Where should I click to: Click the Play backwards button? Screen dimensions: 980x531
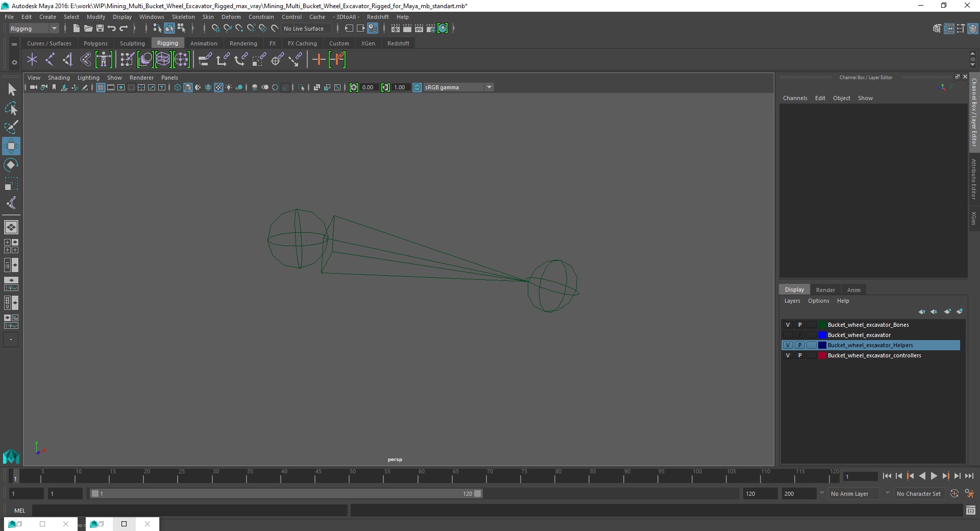[x=922, y=476]
